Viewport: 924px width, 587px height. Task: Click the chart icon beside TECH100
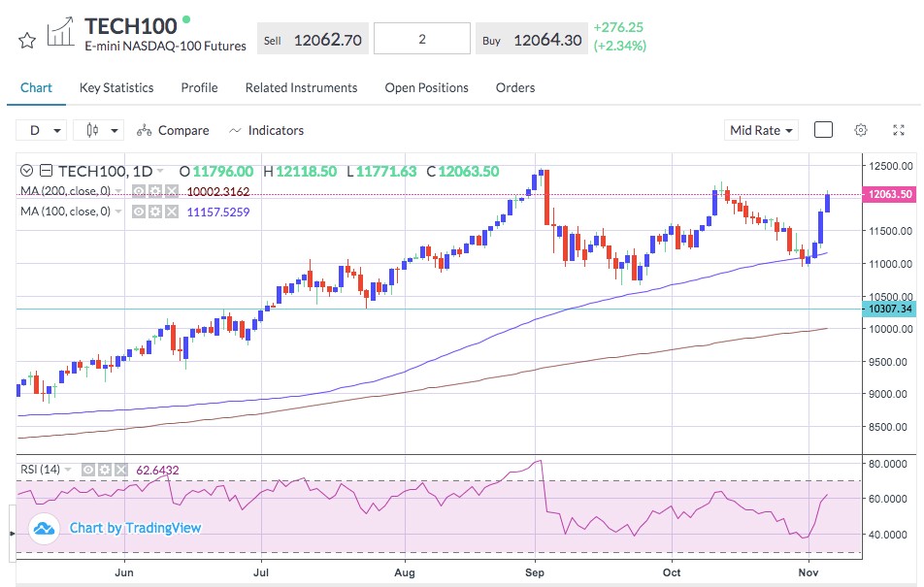pos(61,32)
